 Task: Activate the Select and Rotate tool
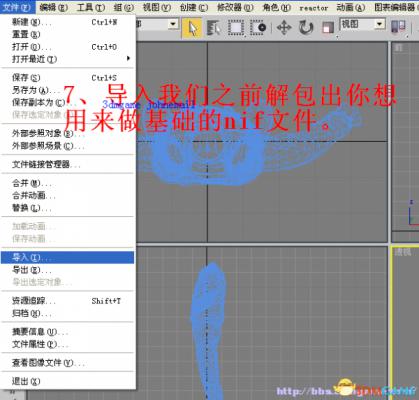(x=306, y=28)
